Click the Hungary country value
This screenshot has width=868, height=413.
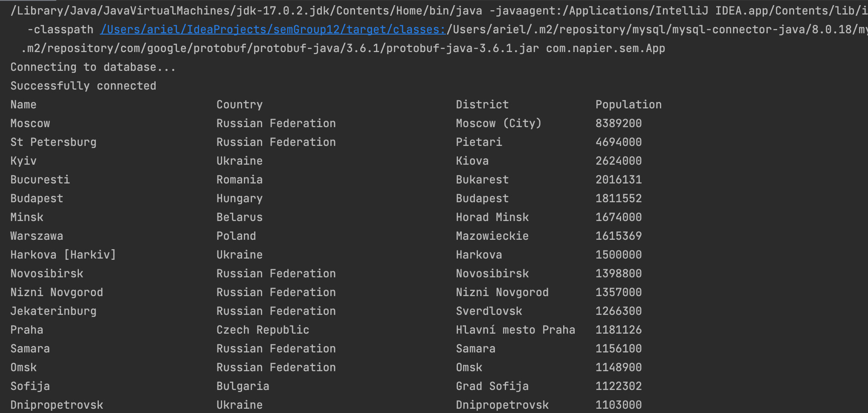pos(240,198)
